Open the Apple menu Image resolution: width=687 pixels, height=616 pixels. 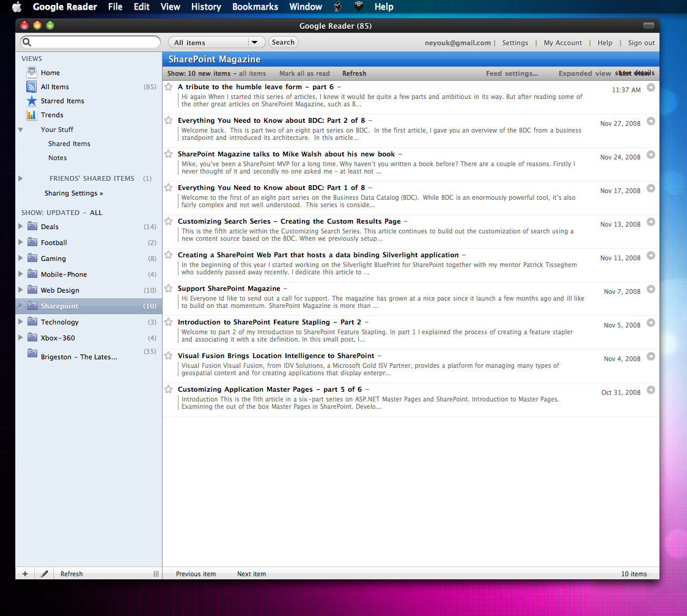tap(17, 7)
